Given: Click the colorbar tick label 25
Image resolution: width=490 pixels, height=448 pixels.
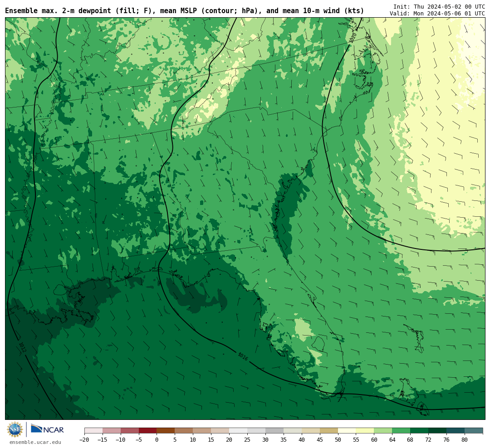Looking at the screenshot, I should (247, 440).
